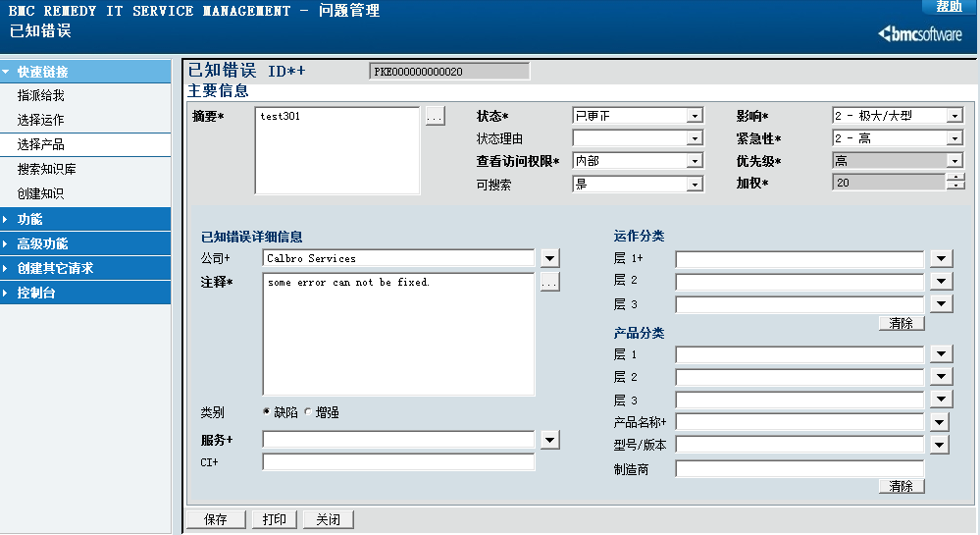The height and width of the screenshot is (535, 980).
Task: Click the 摘要 text area
Action: pyautogui.click(x=337, y=150)
